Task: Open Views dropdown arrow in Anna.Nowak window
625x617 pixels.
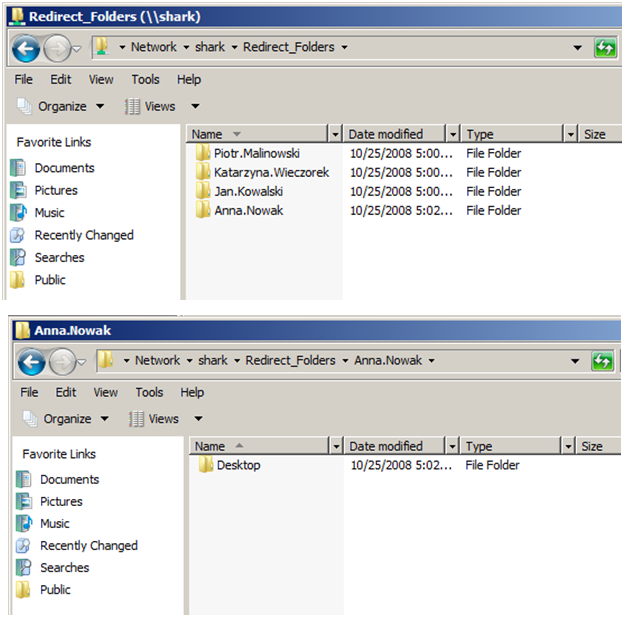Action: [x=199, y=419]
